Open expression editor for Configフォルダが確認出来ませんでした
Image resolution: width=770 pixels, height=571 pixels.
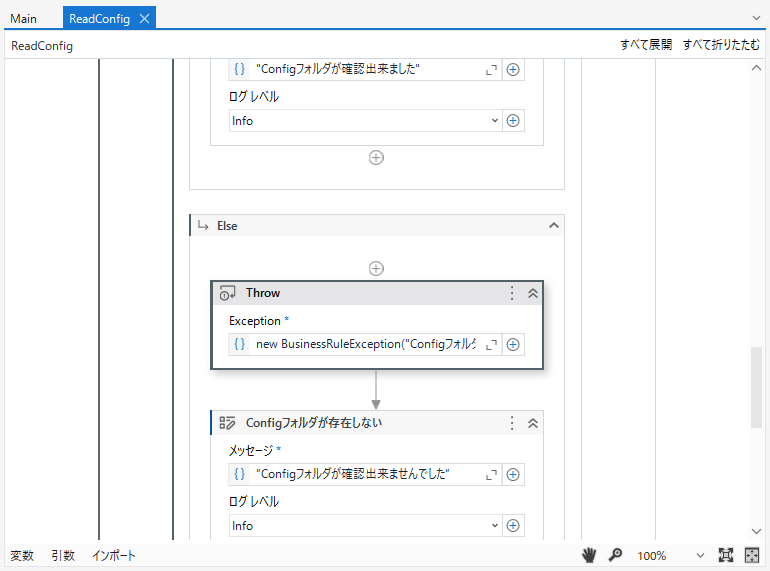491,475
